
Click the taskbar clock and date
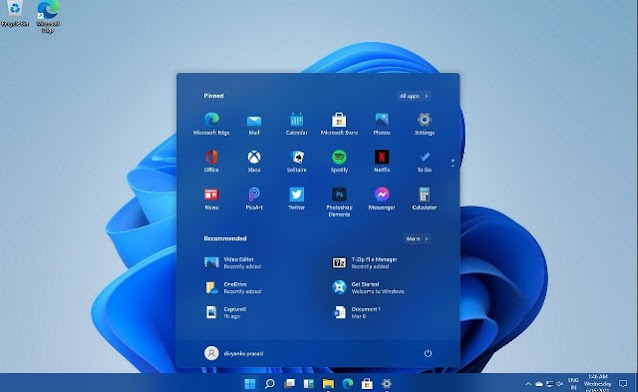click(x=597, y=383)
